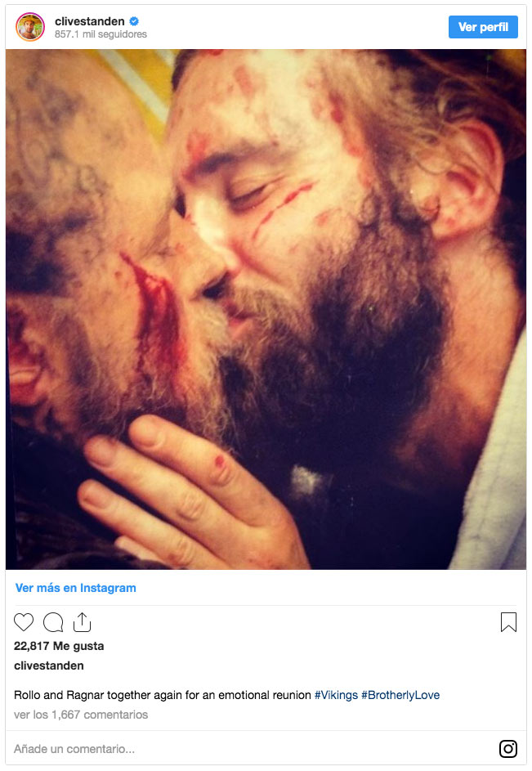532x771 pixels.
Task: Click the share arrow icon
Action: 82,622
